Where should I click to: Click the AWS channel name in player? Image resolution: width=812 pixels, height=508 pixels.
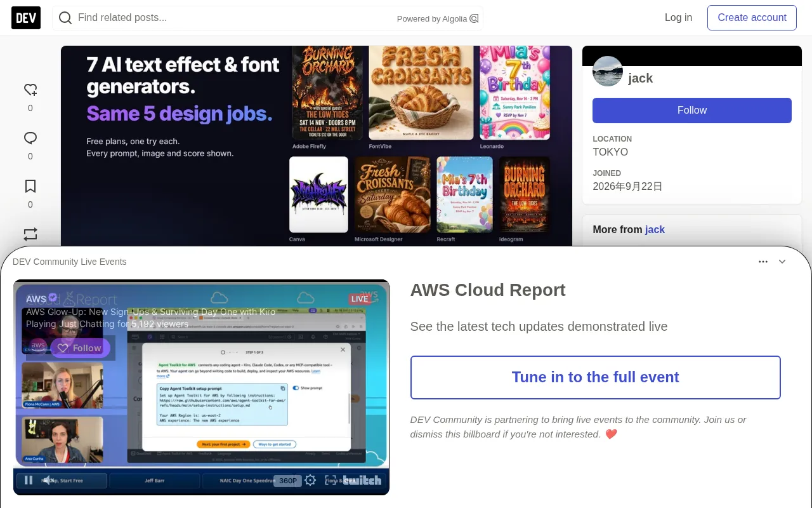point(36,299)
